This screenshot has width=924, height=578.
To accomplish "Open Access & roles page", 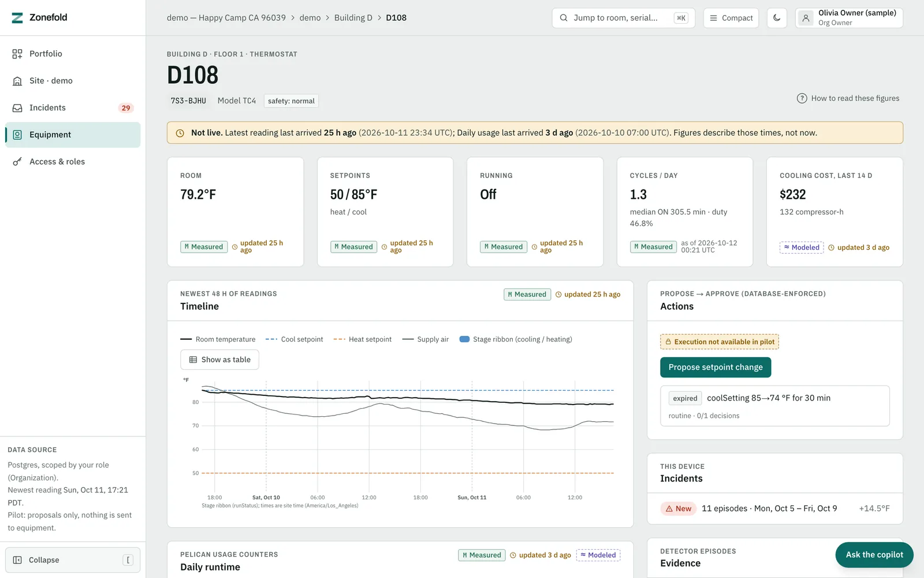I will pyautogui.click(x=73, y=162).
